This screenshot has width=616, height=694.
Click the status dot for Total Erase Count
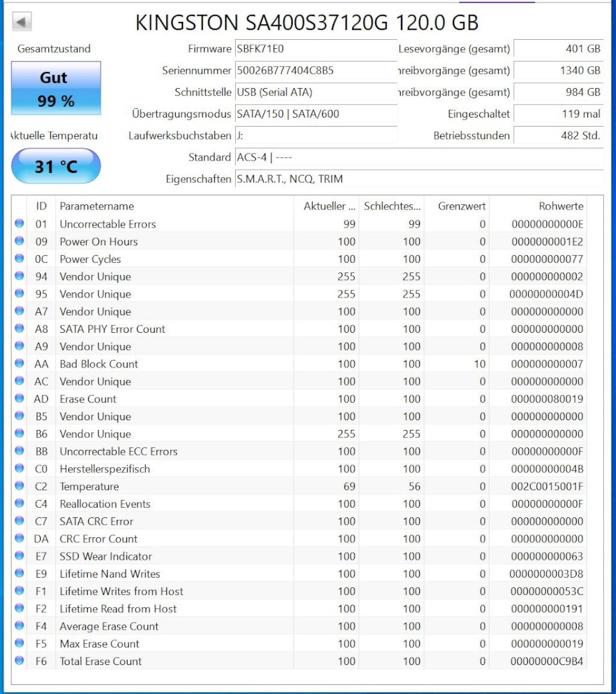19,661
